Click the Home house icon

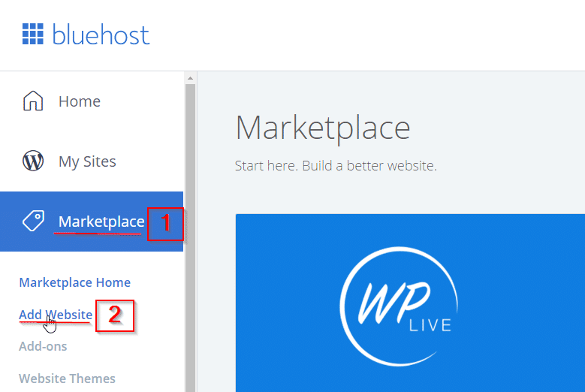(x=33, y=101)
